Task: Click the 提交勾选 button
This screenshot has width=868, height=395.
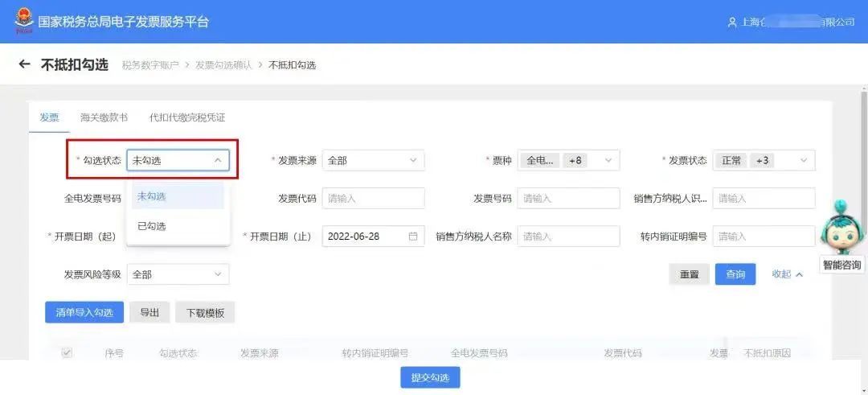Action: 430,377
